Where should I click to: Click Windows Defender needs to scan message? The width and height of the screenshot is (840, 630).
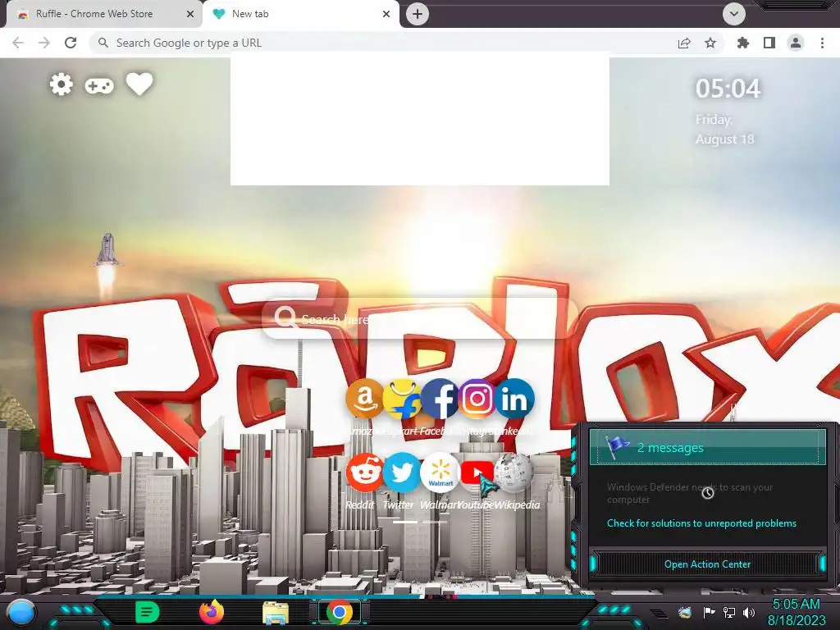[689, 493]
